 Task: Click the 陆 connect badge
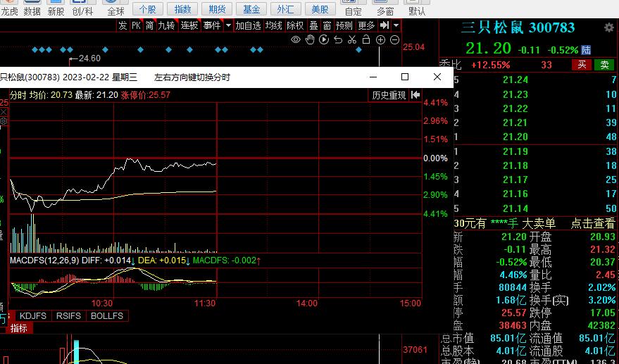586,50
